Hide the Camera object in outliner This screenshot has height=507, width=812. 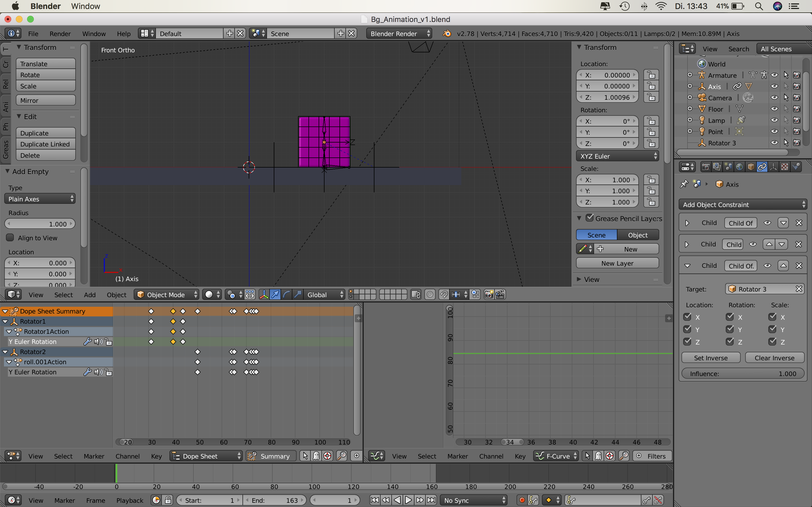(774, 97)
